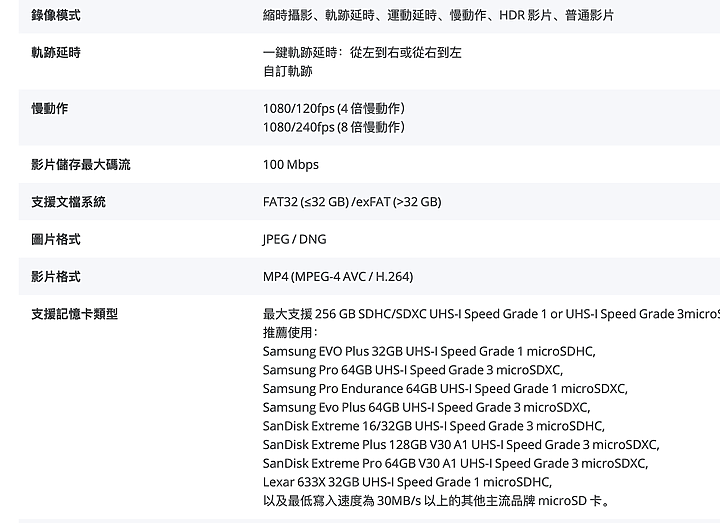Click the 錄像模式 row label
720x523 pixels.
tap(56, 15)
